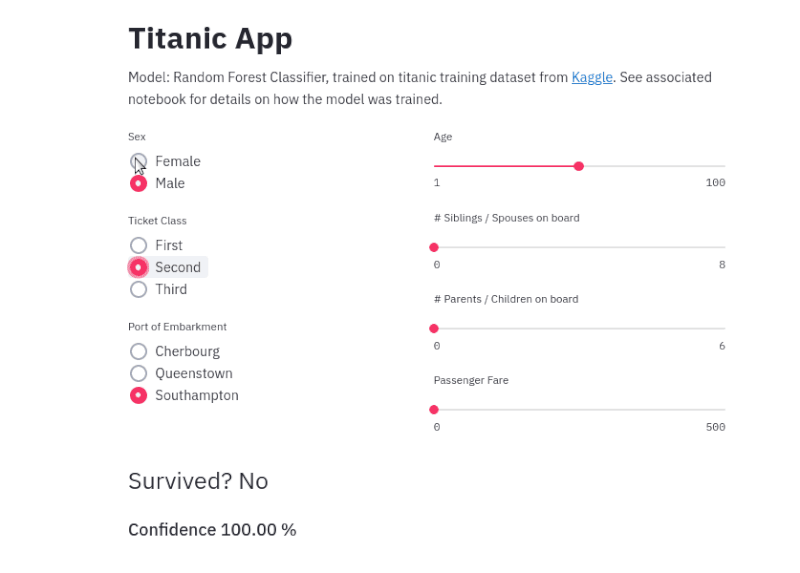Click the Age slider handle

[578, 166]
